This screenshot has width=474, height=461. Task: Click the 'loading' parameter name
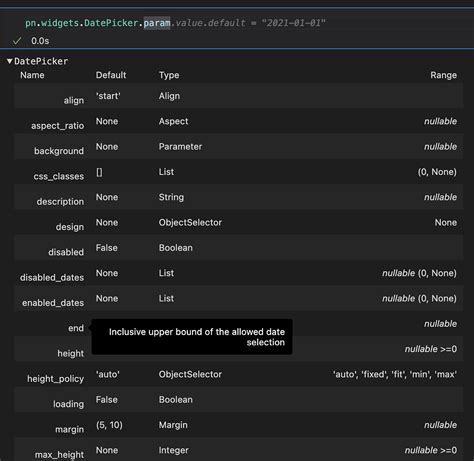click(69, 404)
